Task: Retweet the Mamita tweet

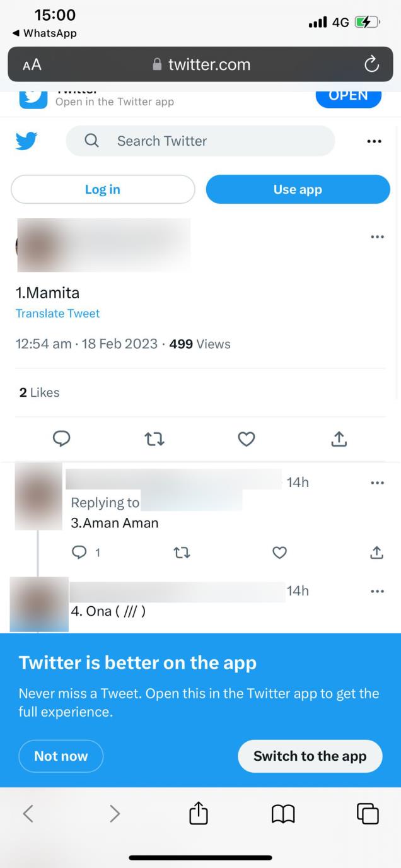Action: point(154,438)
